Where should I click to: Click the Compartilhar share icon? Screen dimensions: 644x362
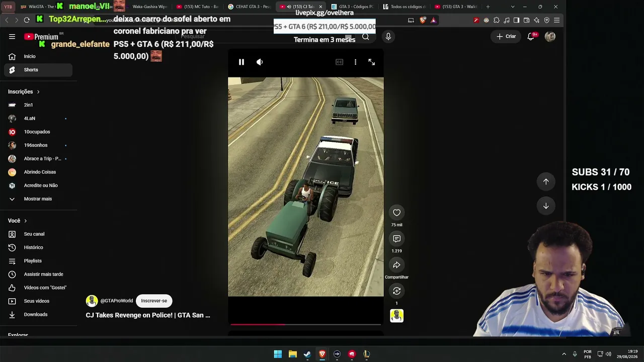point(397,265)
